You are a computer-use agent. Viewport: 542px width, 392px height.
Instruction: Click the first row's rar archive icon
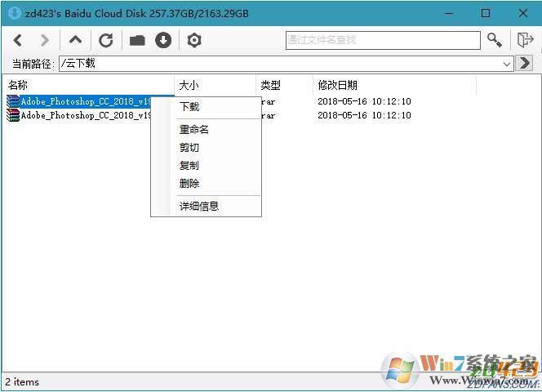point(13,101)
